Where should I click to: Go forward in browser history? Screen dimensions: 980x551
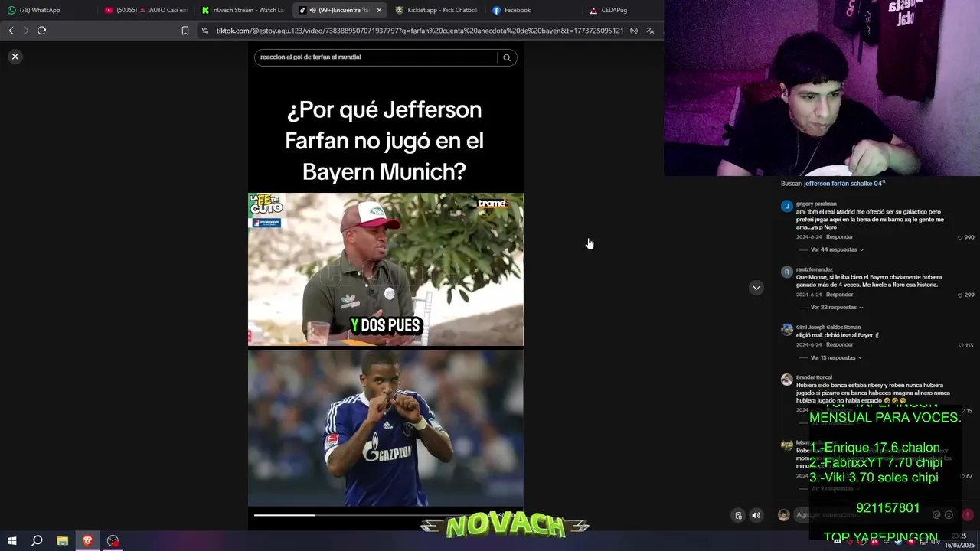click(x=26, y=31)
